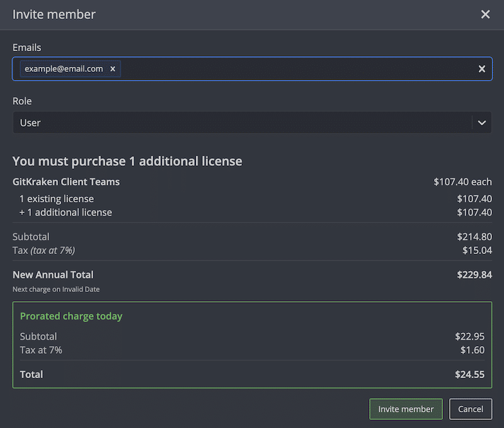504x428 pixels.
Task: Remove the example@email.com chip
Action: pyautogui.click(x=113, y=69)
